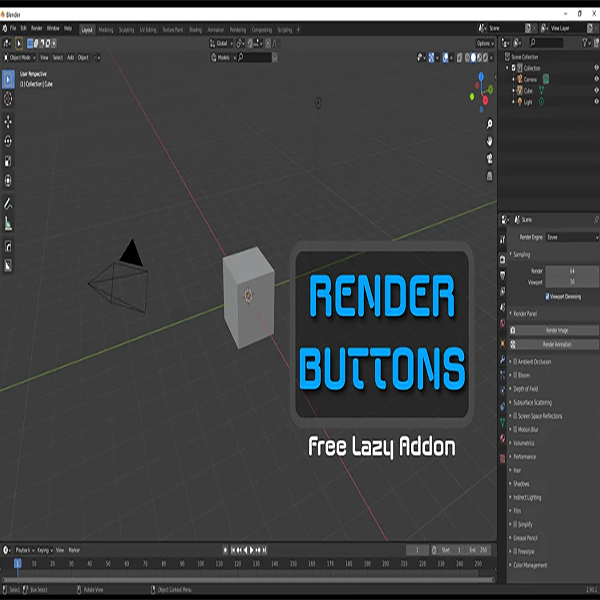
Task: Click frame 100 on timeline ruler
Action: [201, 564]
